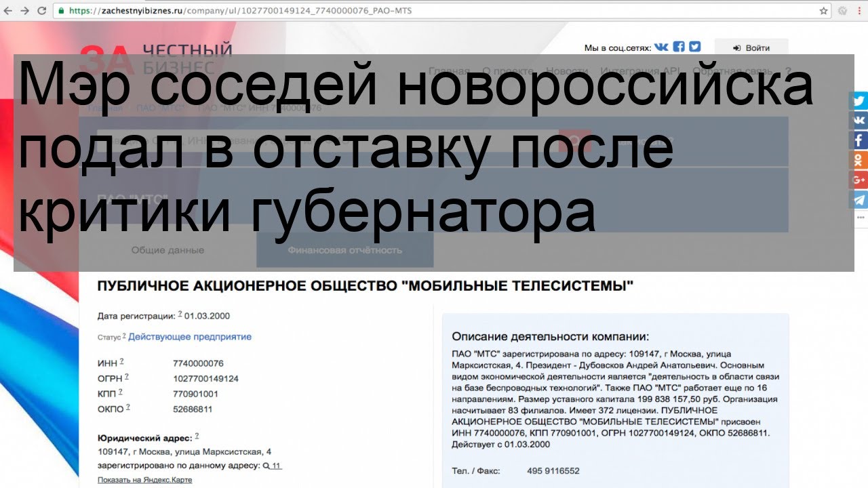
Task: Open VK icon in header social links
Action: [661, 47]
